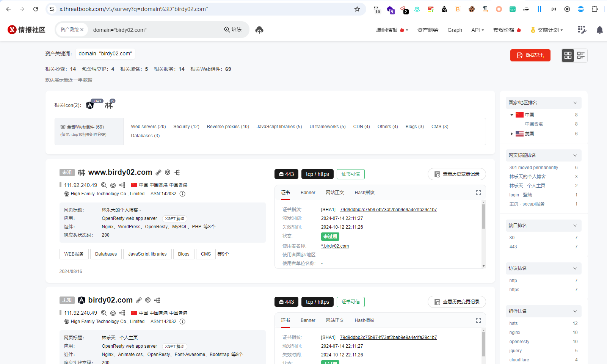The width and height of the screenshot is (607, 364).
Task: Click the first certificate panel scrollbar
Action: click(x=483, y=216)
